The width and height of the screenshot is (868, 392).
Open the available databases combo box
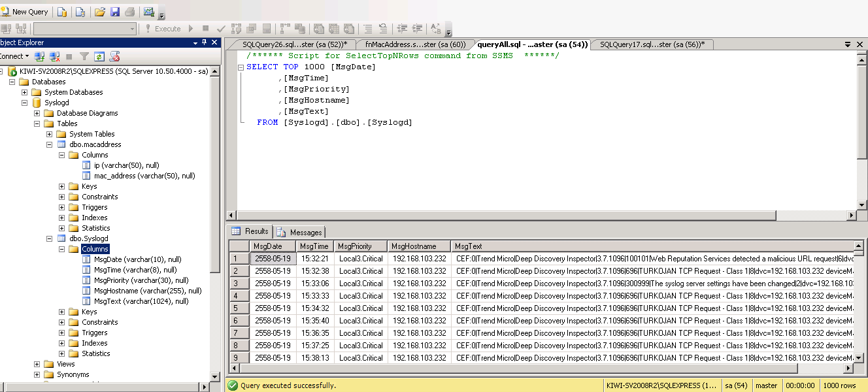[84, 29]
